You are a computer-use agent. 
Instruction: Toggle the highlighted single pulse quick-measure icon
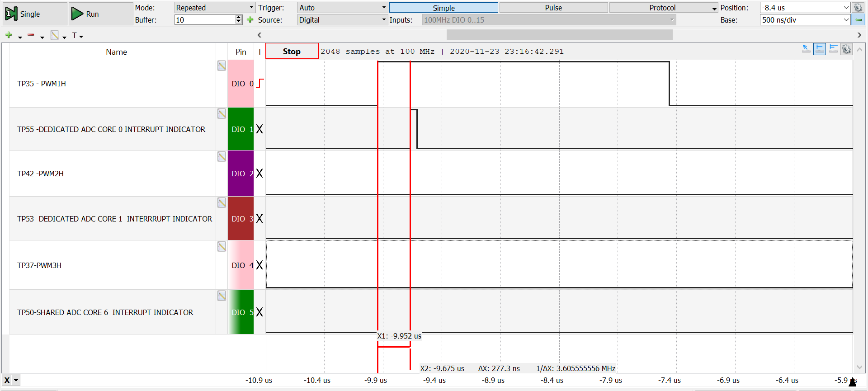[819, 49]
